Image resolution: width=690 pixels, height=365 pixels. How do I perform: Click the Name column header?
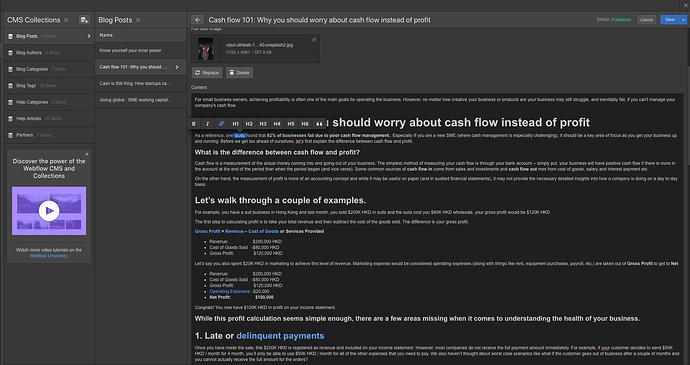pos(106,35)
